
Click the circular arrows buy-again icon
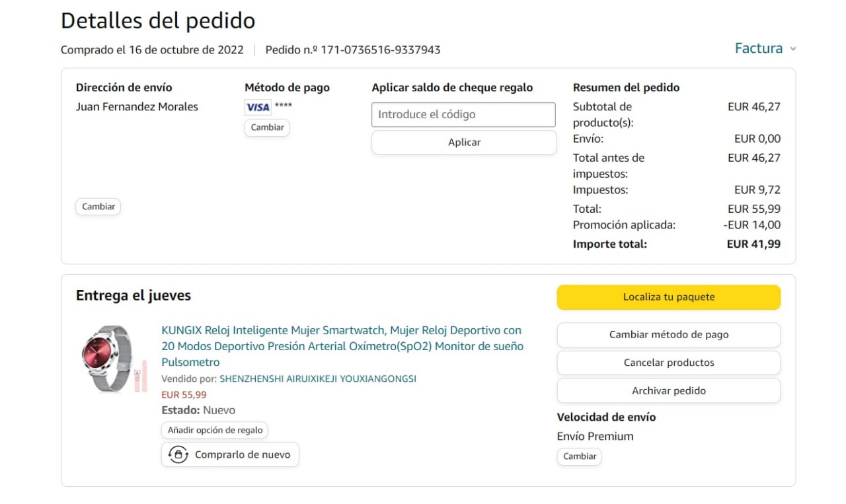point(178,454)
